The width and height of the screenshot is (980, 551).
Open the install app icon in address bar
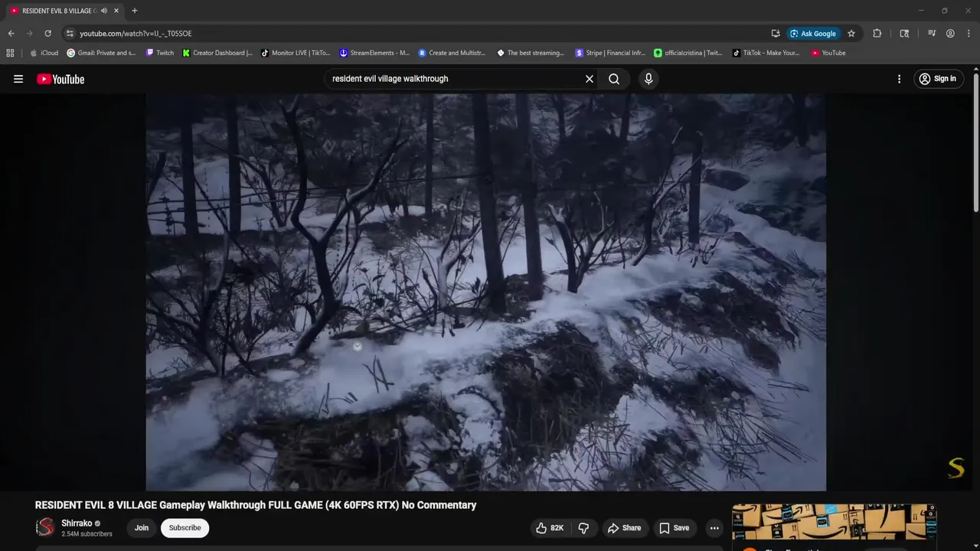pyautogui.click(x=776, y=34)
